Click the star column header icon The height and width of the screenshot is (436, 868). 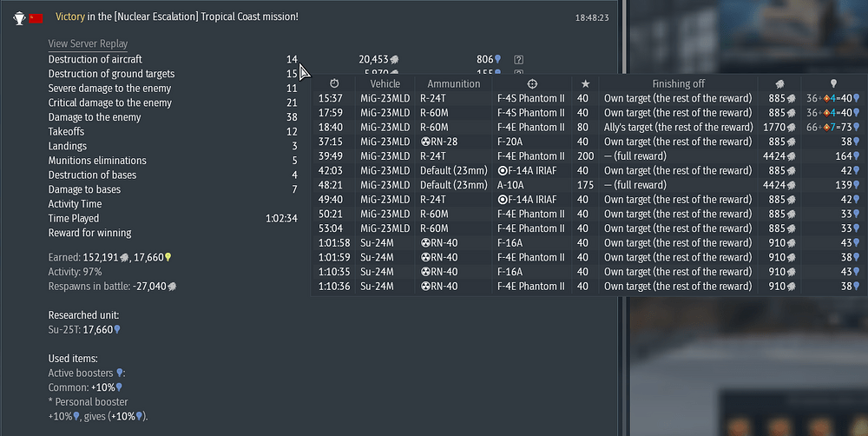585,83
